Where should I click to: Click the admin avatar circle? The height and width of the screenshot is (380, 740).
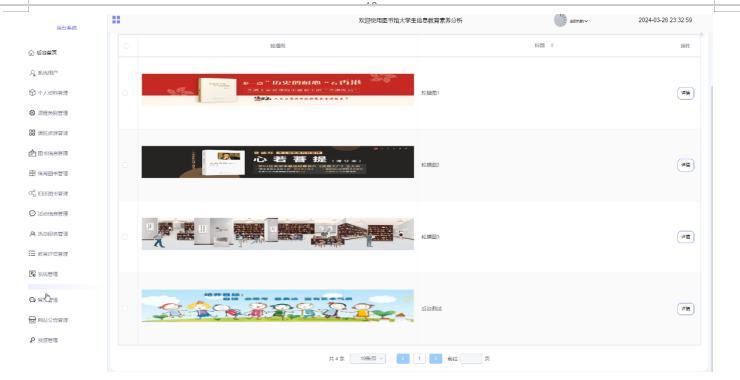[560, 20]
